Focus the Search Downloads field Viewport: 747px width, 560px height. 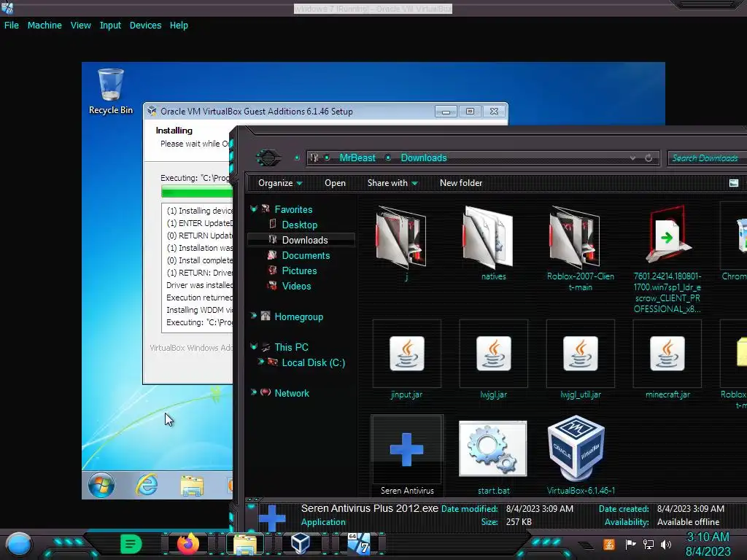707,158
